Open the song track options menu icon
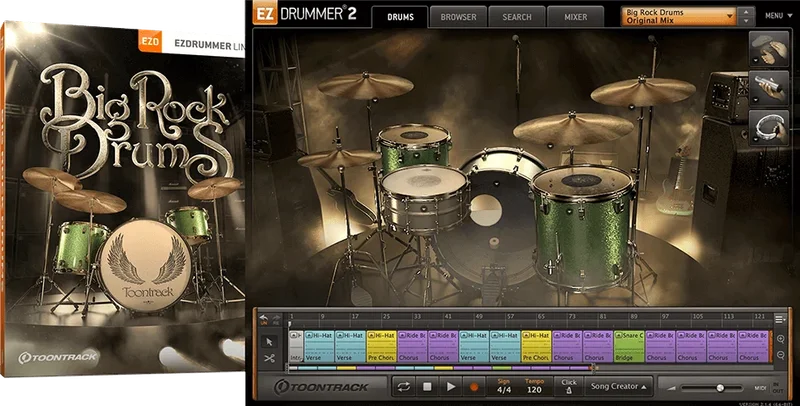Screen dimensions: 800x406 coord(780,319)
